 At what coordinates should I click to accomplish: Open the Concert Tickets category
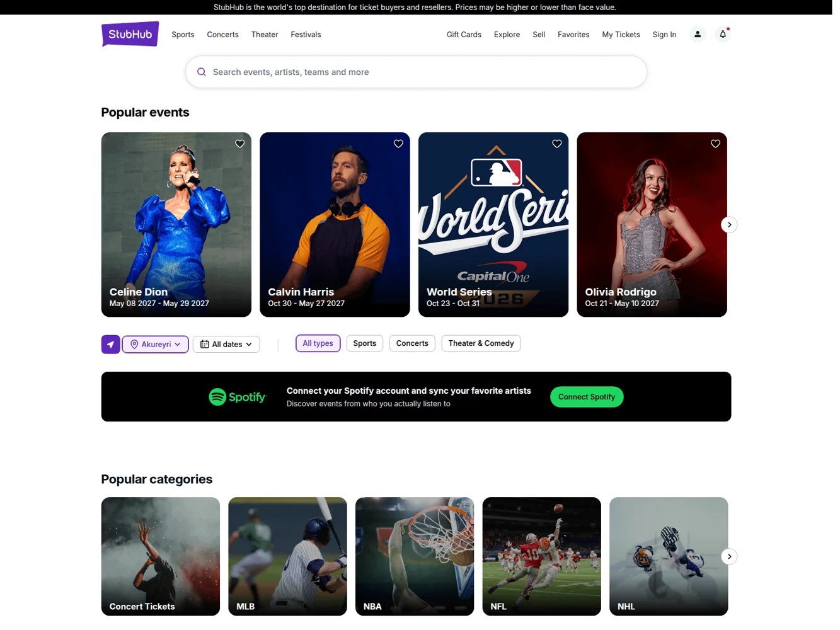[161, 557]
